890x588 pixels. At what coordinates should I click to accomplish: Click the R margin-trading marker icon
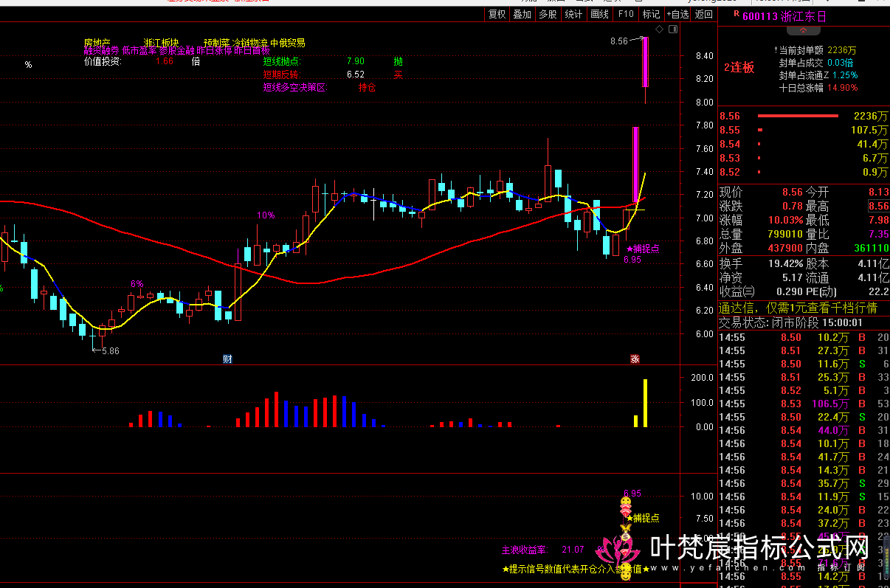point(735,15)
